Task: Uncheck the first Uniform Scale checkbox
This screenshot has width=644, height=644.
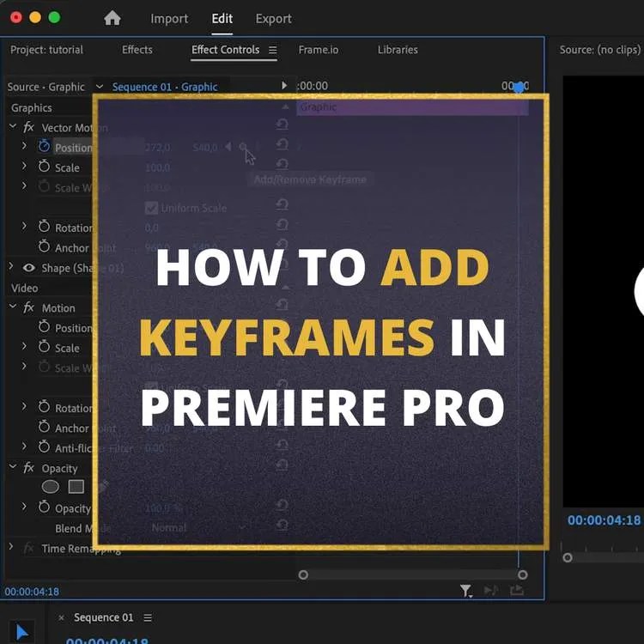Action: [x=151, y=208]
